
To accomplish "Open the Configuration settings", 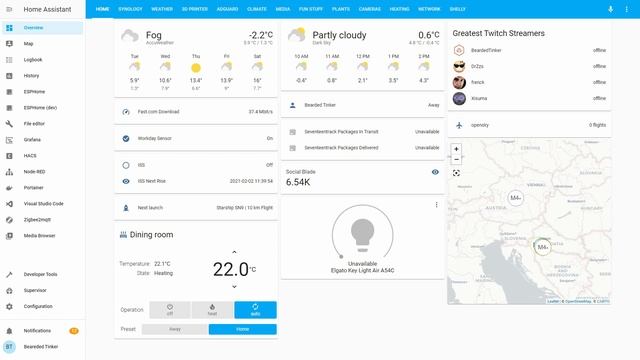I will click(x=42, y=306).
